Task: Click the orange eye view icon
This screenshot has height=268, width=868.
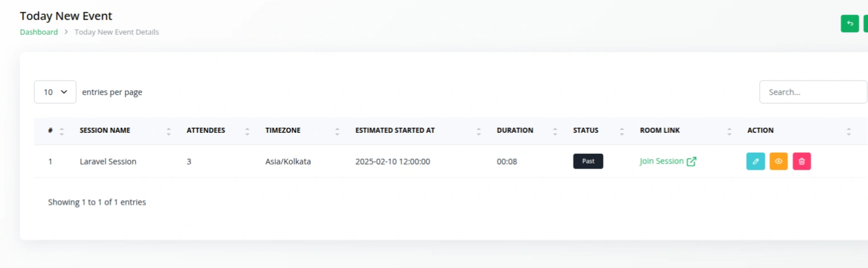Action: tap(778, 162)
